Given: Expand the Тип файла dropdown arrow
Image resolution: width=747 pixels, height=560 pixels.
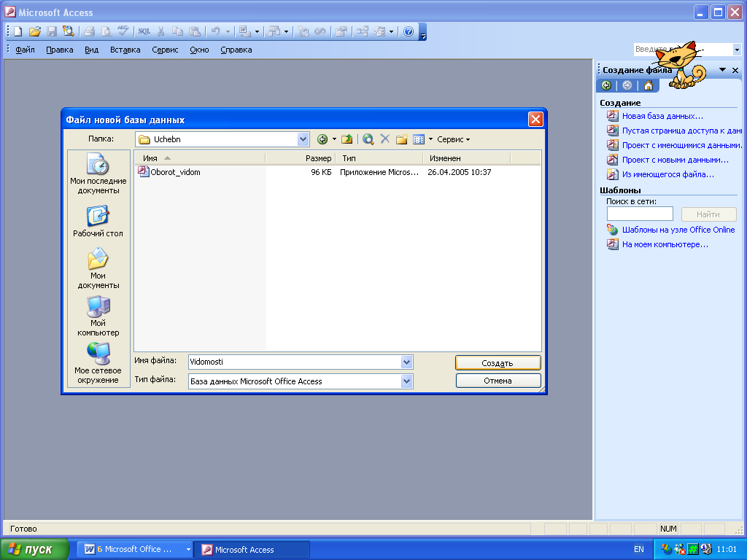Looking at the screenshot, I should (406, 381).
